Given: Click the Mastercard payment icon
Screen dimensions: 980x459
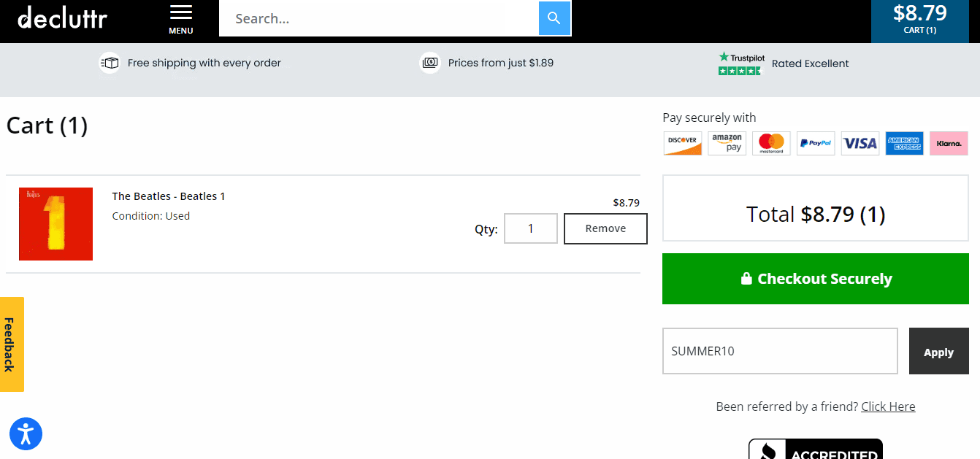Looking at the screenshot, I should 771,143.
